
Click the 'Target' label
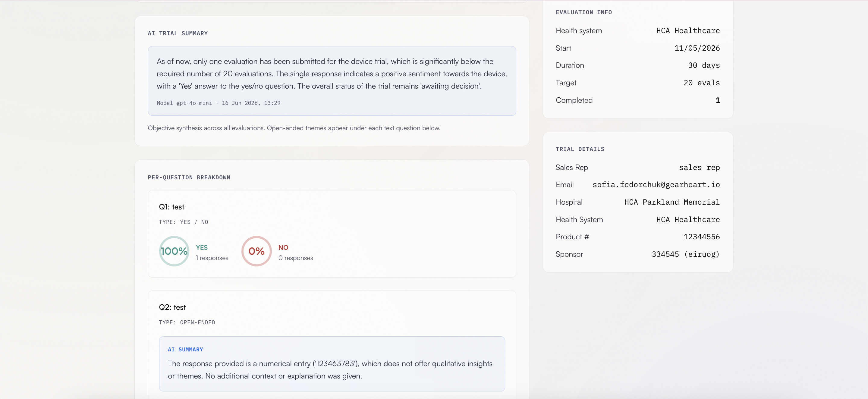click(566, 83)
